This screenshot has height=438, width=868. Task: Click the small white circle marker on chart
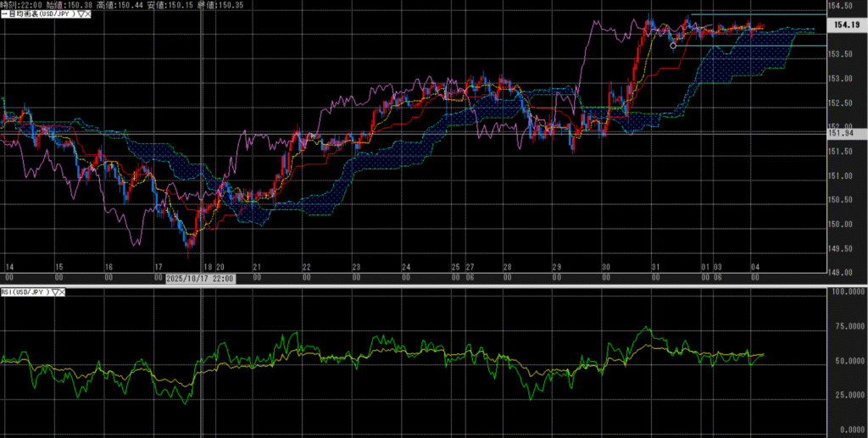673,46
